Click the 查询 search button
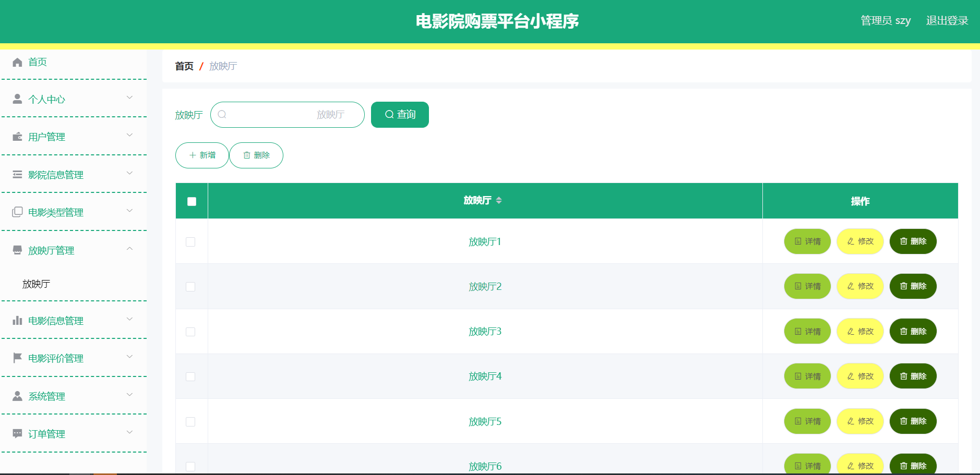Image resolution: width=980 pixels, height=475 pixels. point(400,115)
